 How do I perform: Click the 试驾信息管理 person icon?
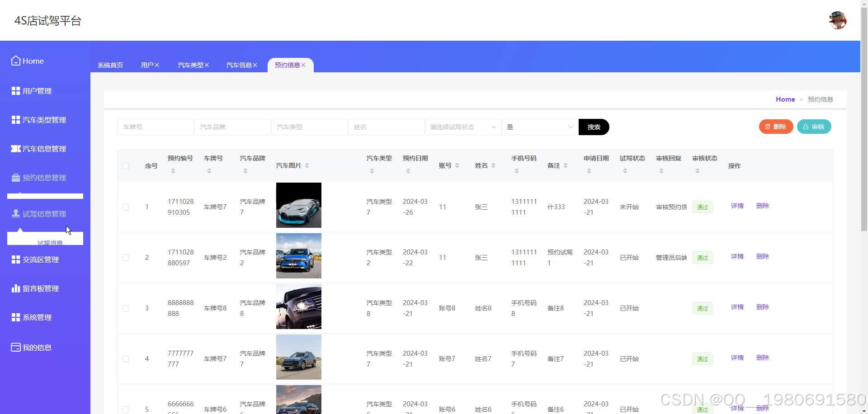tap(16, 213)
